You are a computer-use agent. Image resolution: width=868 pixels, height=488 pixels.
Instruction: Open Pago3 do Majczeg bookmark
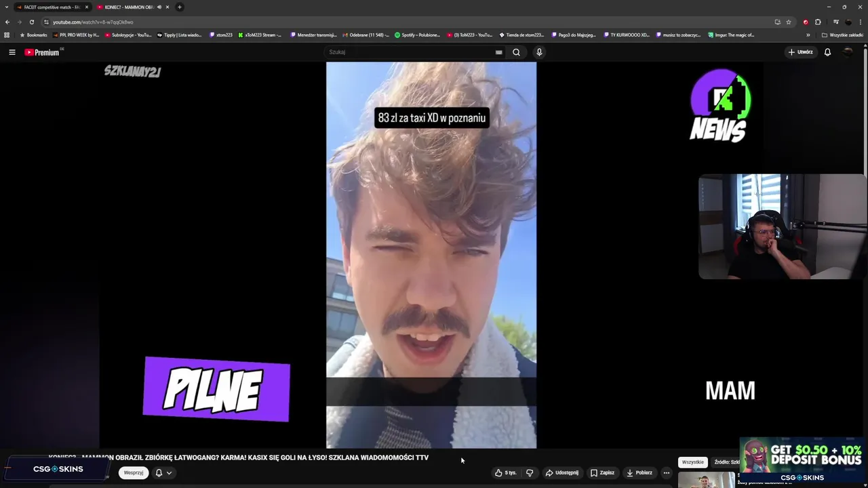tap(574, 35)
